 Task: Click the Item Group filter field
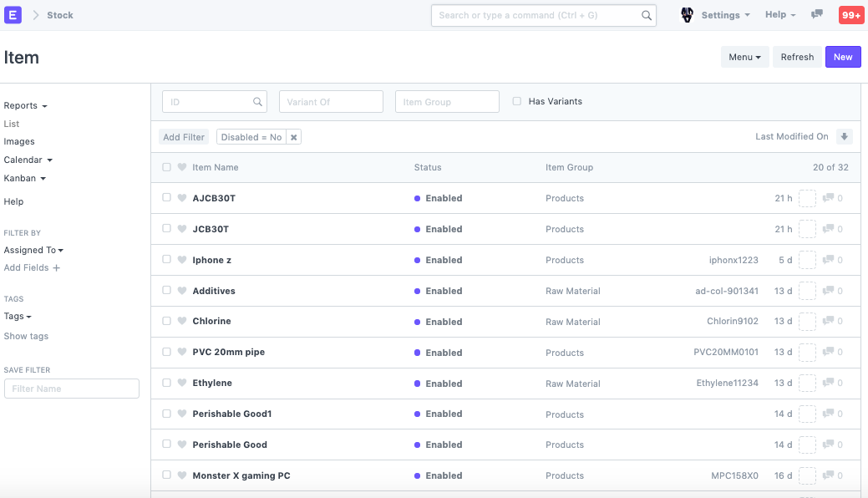(447, 102)
